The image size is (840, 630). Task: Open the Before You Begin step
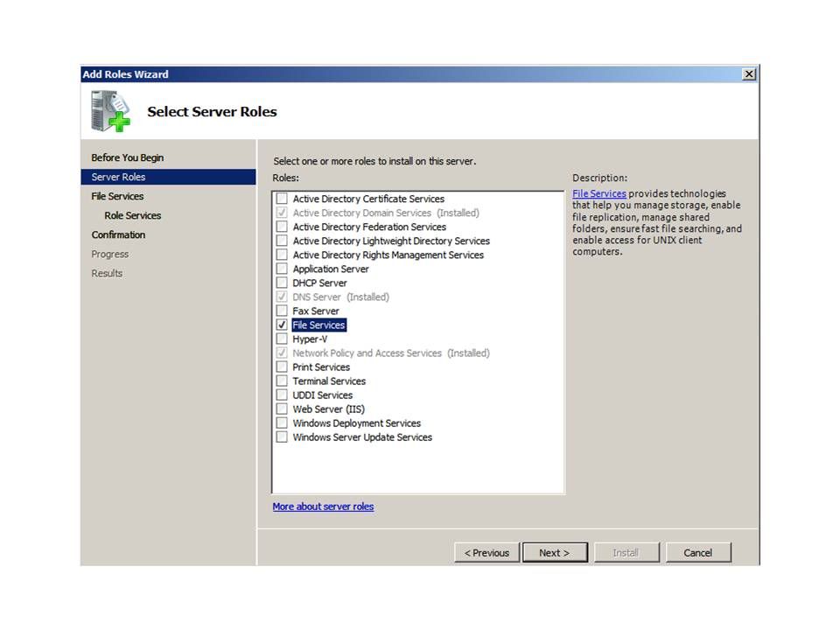pyautogui.click(x=128, y=157)
